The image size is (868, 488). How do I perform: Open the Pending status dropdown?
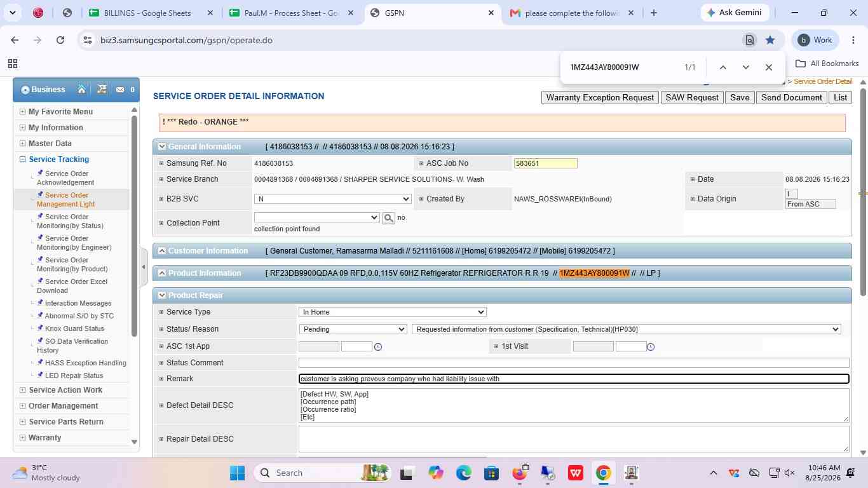pos(353,329)
